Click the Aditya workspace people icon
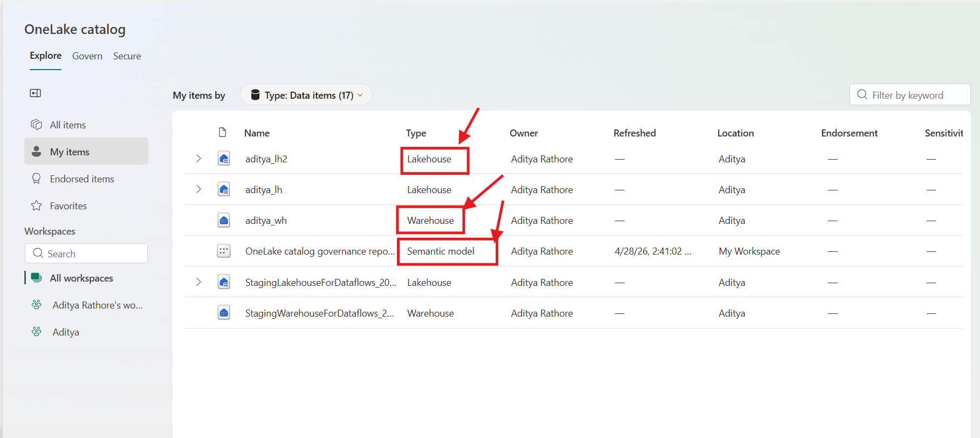Image resolution: width=980 pixels, height=438 pixels. click(36, 332)
